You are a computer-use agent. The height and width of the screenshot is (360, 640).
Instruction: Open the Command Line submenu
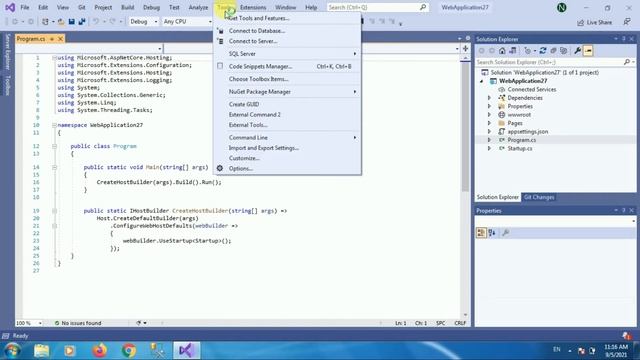(287, 138)
